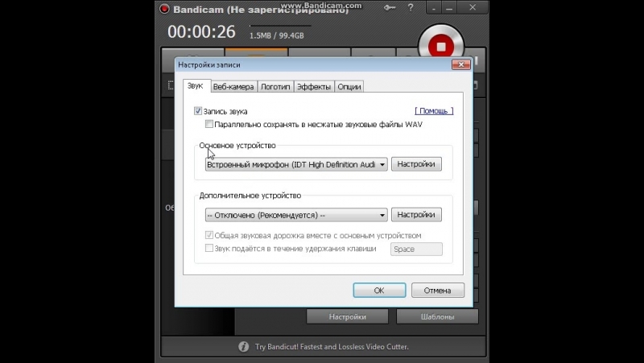The height and width of the screenshot is (363, 644).
Task: Open the Опции tab
Action: click(x=349, y=87)
